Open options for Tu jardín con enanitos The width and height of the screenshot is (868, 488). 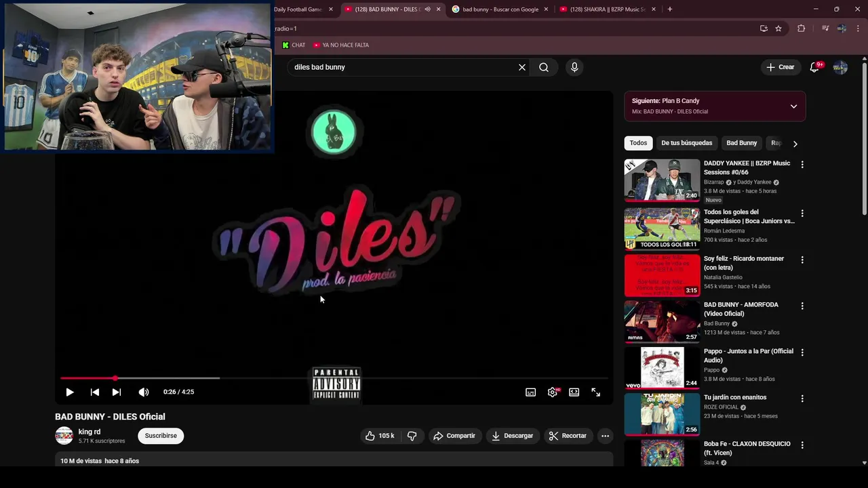tap(802, 399)
